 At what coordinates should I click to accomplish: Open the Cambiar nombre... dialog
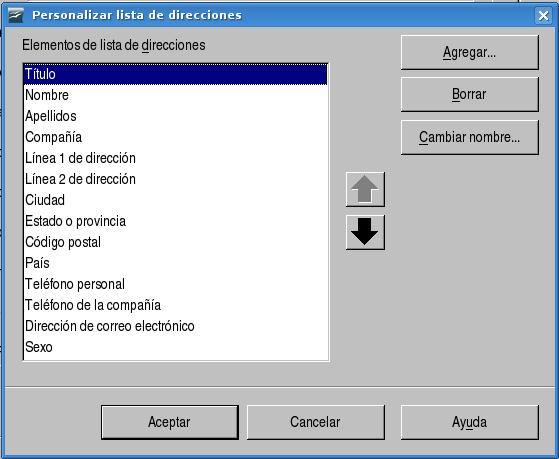click(x=470, y=137)
